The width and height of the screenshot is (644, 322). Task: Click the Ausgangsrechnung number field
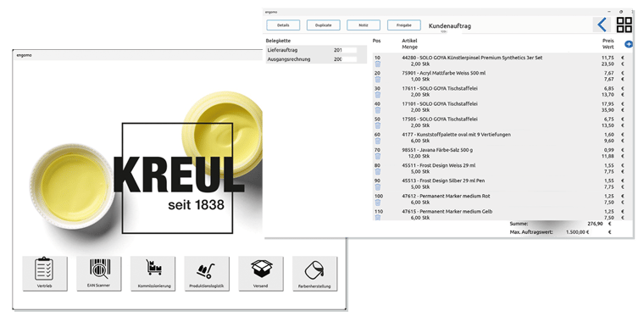click(345, 59)
